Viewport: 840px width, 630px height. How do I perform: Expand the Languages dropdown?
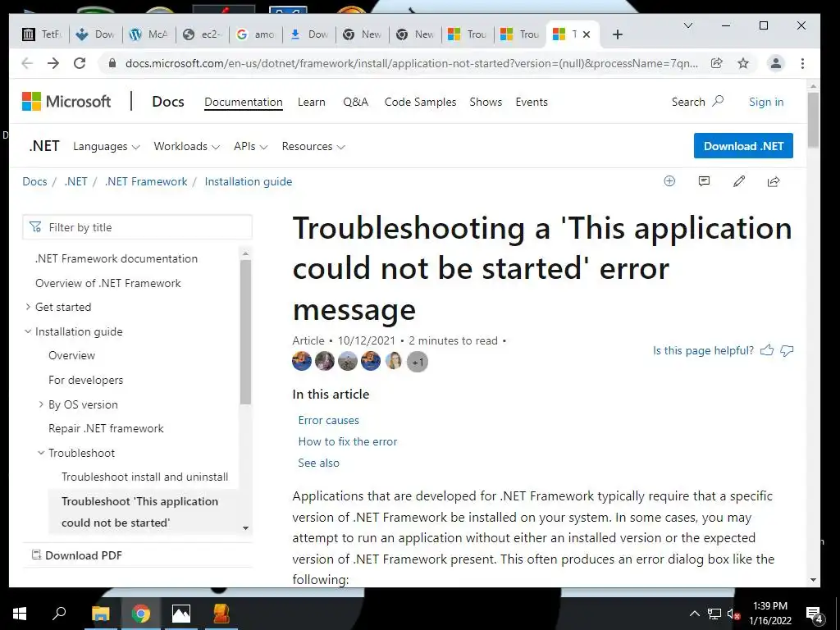tap(107, 146)
